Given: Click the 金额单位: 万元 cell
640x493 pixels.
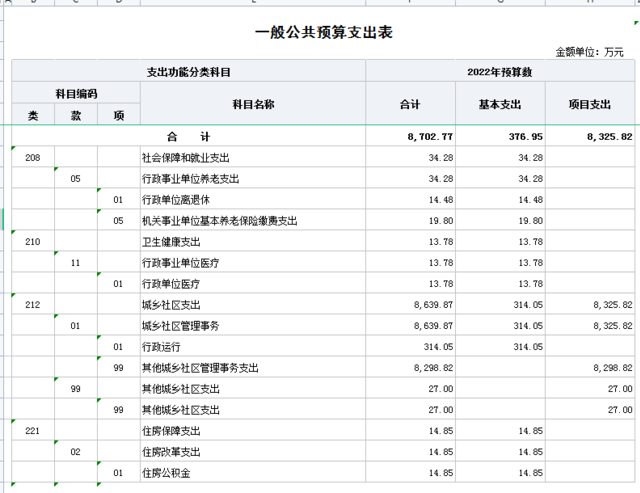Looking at the screenshot, I should click(590, 52).
